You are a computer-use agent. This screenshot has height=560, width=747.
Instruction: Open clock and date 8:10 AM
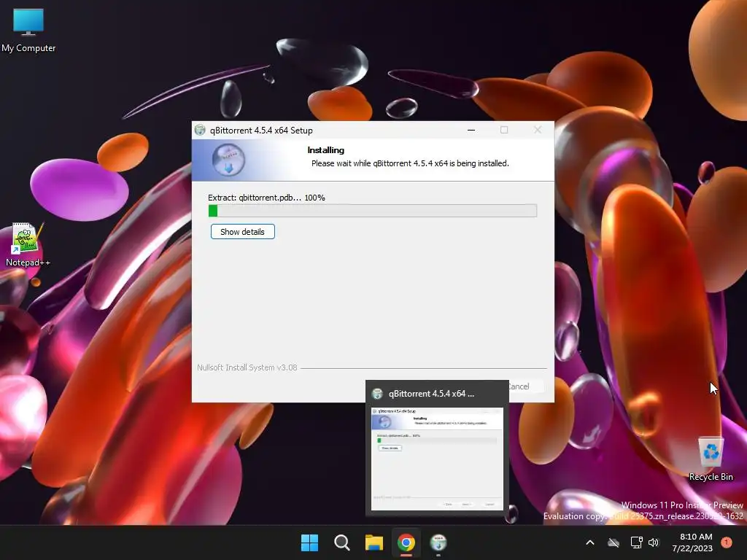point(692,542)
